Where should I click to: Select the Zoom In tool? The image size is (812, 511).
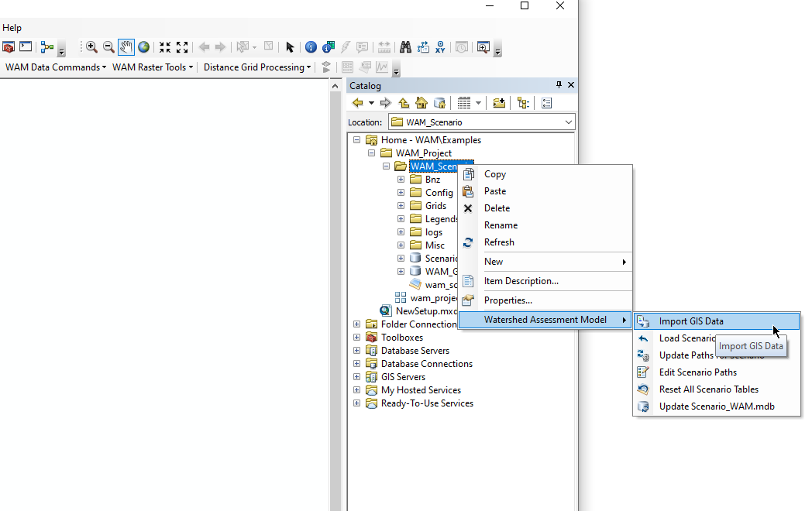tap(91, 47)
